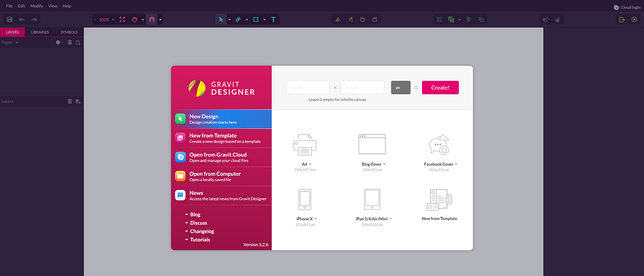Image resolution: width=644 pixels, height=276 pixels.
Task: Click the Save icon in toolbar
Action: coord(9,19)
